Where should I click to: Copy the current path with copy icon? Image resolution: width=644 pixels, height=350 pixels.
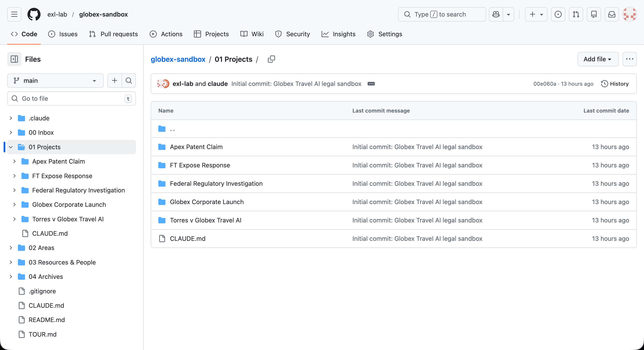[271, 59]
